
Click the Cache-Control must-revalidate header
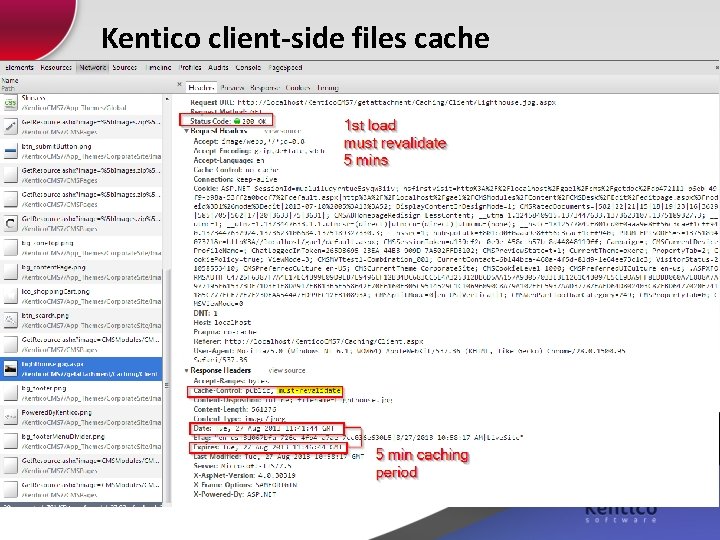(267, 391)
